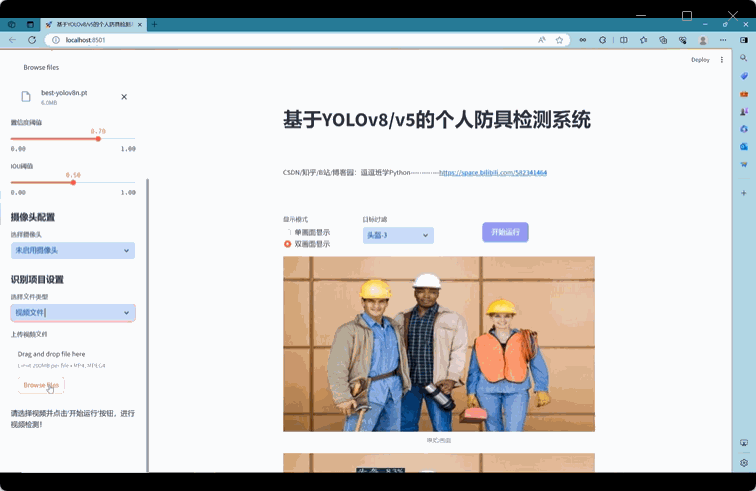Open the target filter (目标过滤) dropdown
Viewport: 756px width, 491px height.
398,235
